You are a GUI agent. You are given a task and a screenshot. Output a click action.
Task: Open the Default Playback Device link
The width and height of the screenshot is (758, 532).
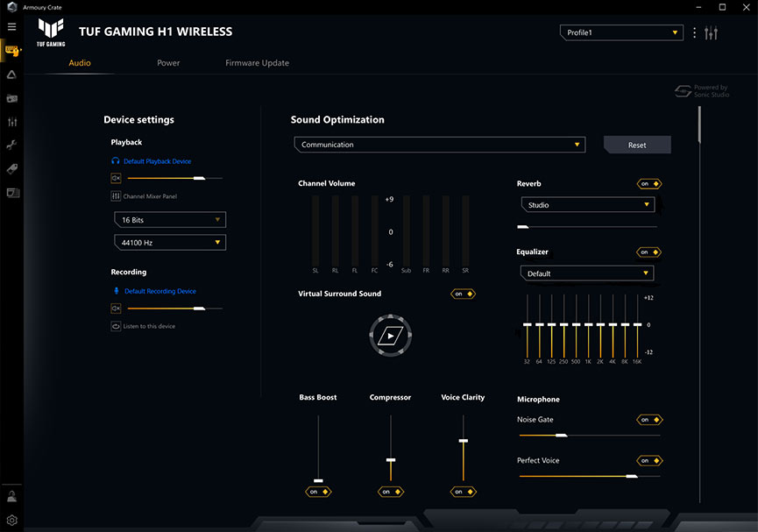(157, 161)
